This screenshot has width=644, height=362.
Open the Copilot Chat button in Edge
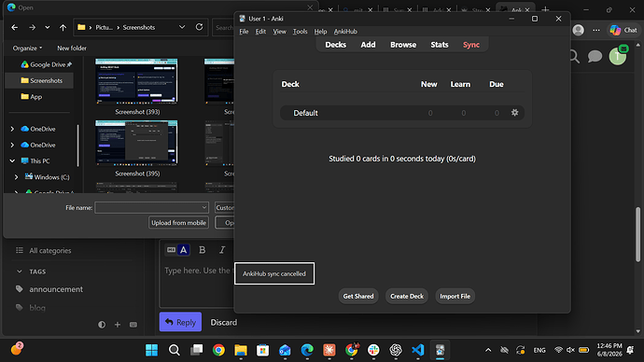(x=623, y=30)
